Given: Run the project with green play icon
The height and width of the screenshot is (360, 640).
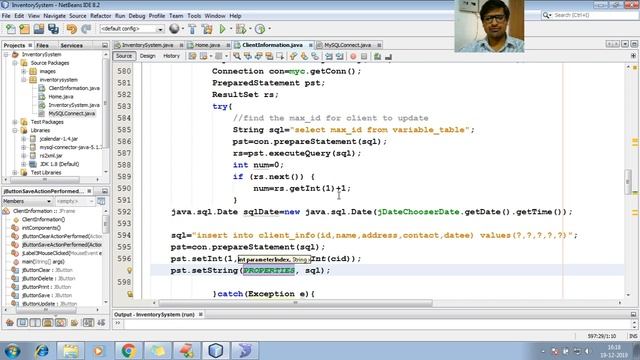Looking at the screenshot, I should [222, 29].
